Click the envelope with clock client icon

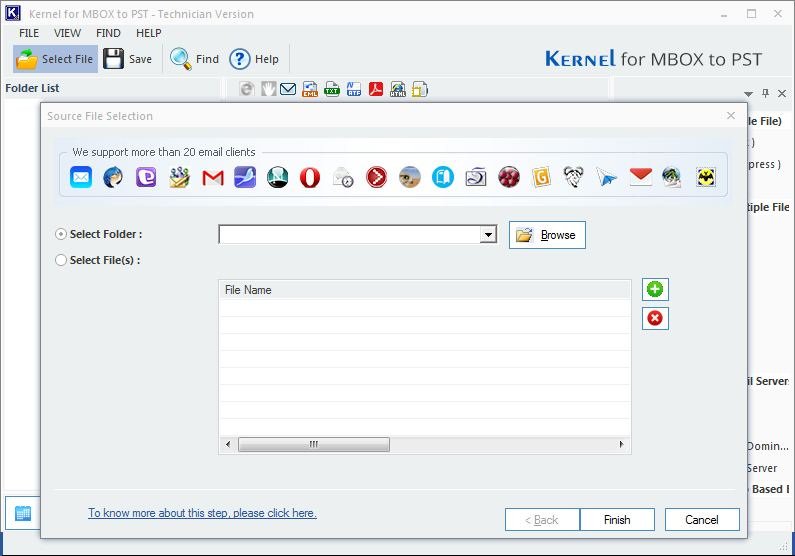(343, 178)
